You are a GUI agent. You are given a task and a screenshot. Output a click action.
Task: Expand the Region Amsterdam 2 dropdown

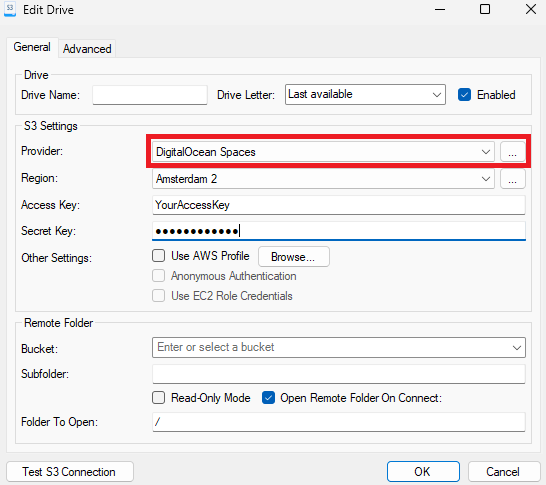tap(323, 179)
